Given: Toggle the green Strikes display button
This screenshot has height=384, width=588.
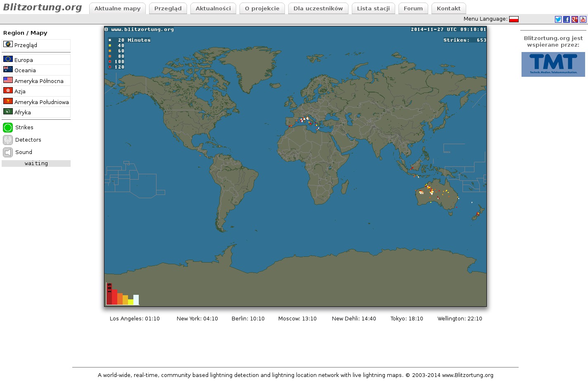Looking at the screenshot, I should pyautogui.click(x=8, y=128).
